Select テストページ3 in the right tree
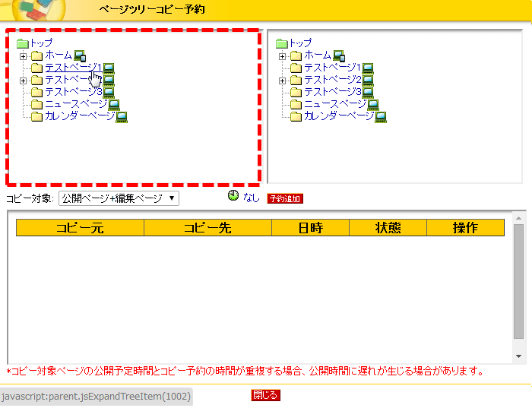This screenshot has height=408, width=532. click(x=333, y=92)
